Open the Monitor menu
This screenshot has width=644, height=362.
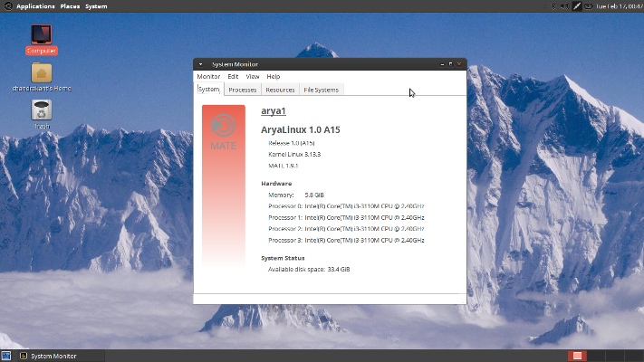(208, 77)
